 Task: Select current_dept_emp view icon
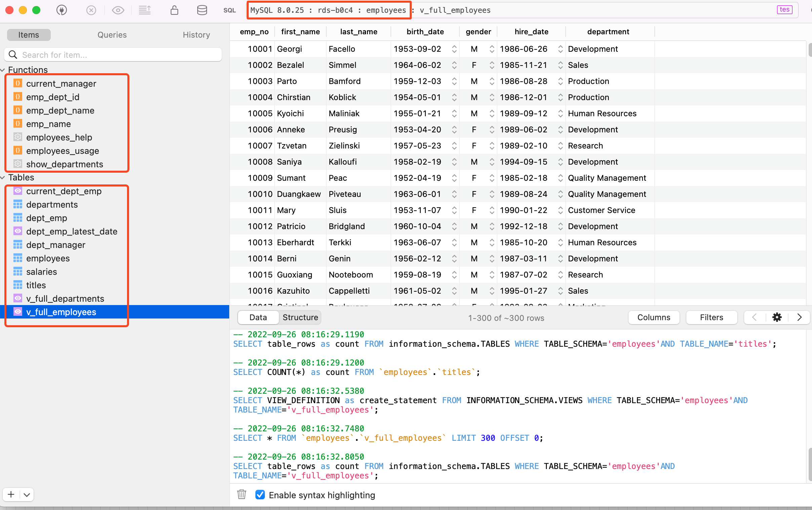(17, 191)
